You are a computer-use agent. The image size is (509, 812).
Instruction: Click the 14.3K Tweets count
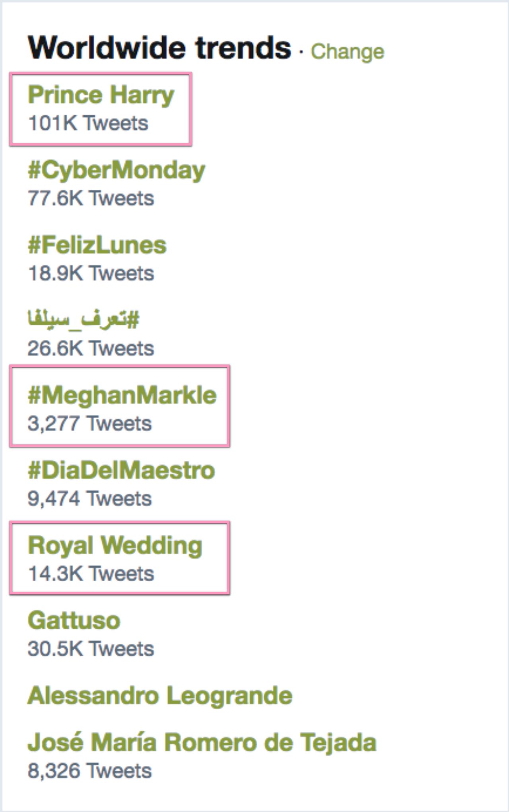pos(91,574)
